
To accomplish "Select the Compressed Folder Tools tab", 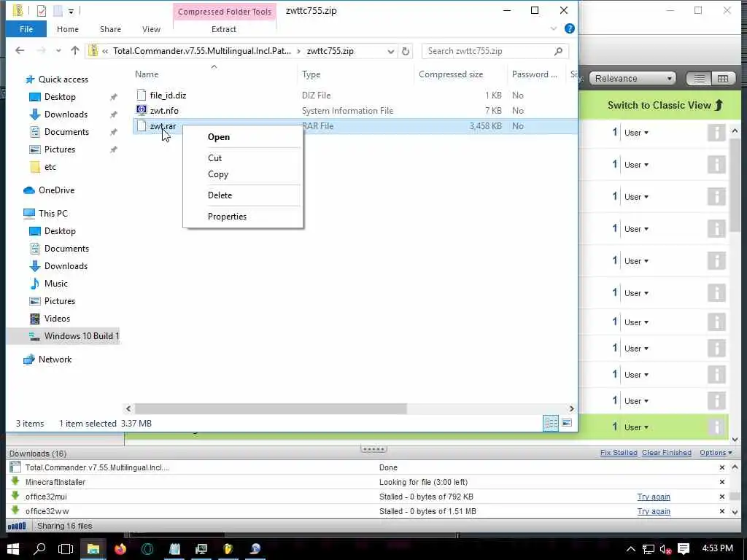I will (x=225, y=12).
